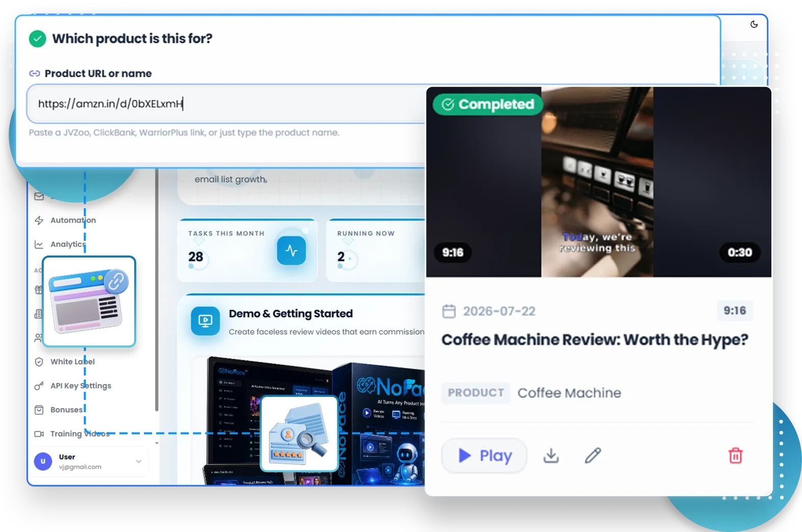
Task: Click the link icon beside Product URL
Action: pyautogui.click(x=35, y=73)
